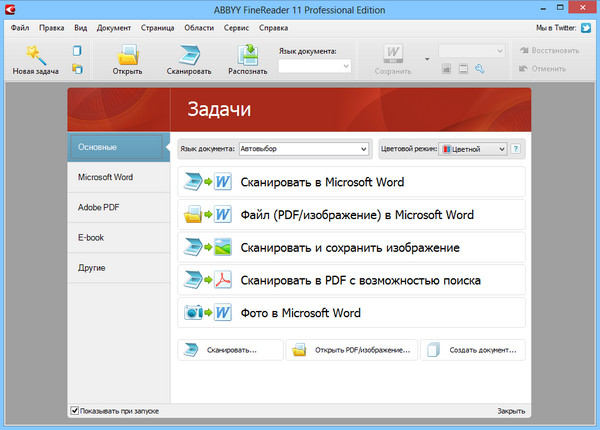Click the Распознать toolbar icon
This screenshot has width=600, height=430.
pos(246,55)
